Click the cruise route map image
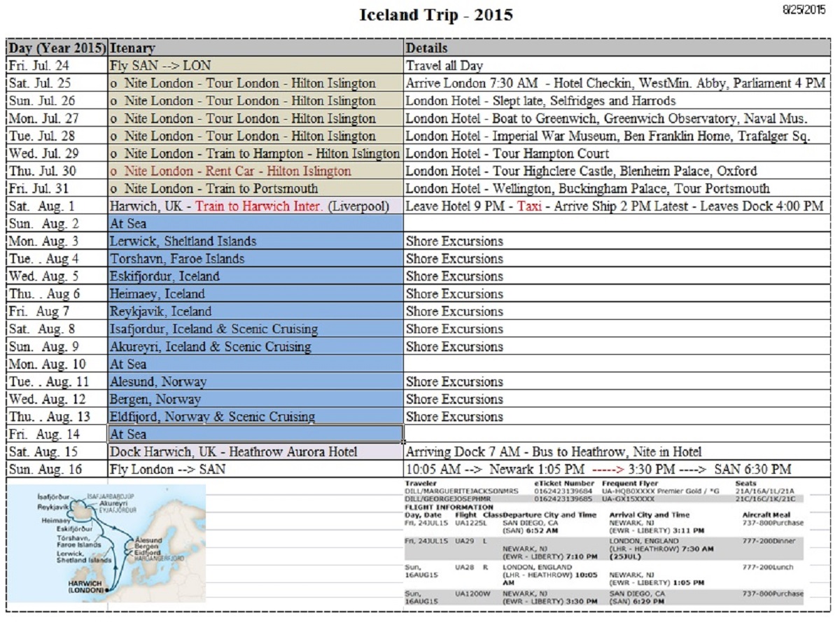This screenshot has height=625, width=840. (106, 542)
